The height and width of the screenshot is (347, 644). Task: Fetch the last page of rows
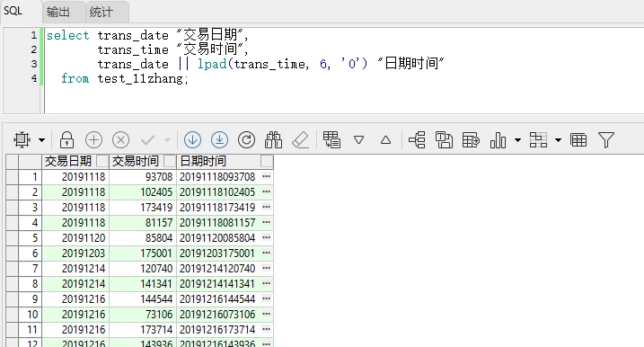point(220,139)
